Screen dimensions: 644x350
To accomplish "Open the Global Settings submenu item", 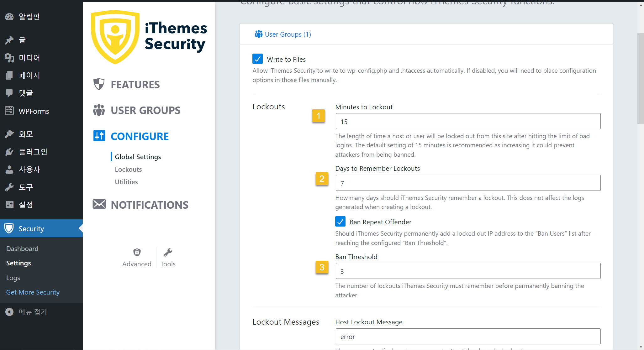I will coord(138,157).
